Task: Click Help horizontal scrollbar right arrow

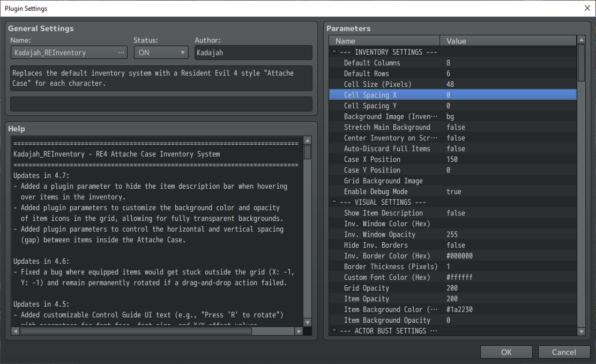Action: (x=299, y=331)
